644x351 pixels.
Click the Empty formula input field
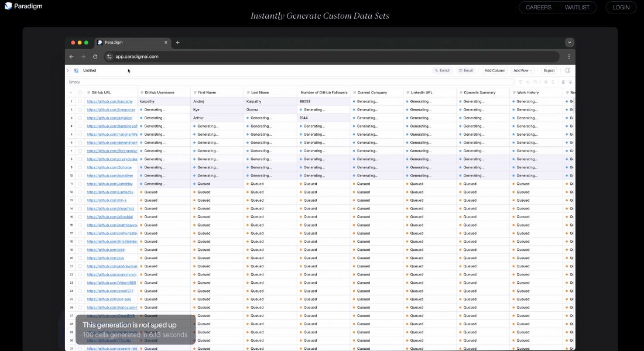(290, 82)
